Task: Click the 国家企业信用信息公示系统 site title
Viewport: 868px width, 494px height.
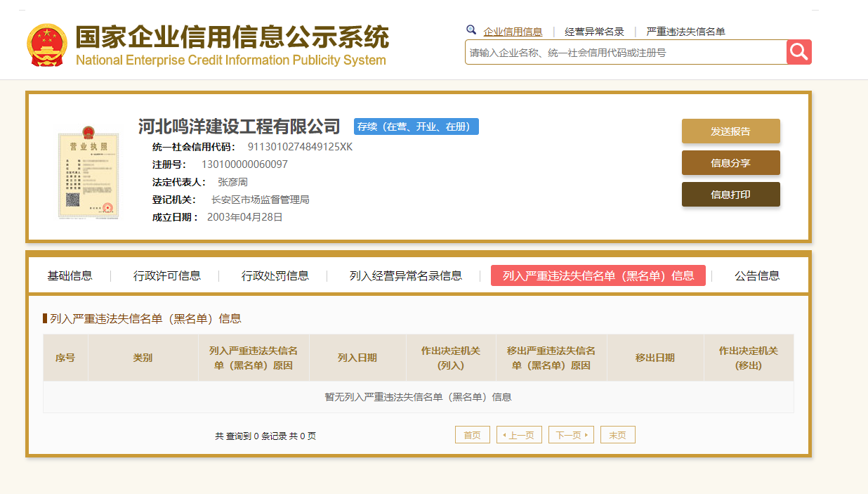Action: coord(232,37)
